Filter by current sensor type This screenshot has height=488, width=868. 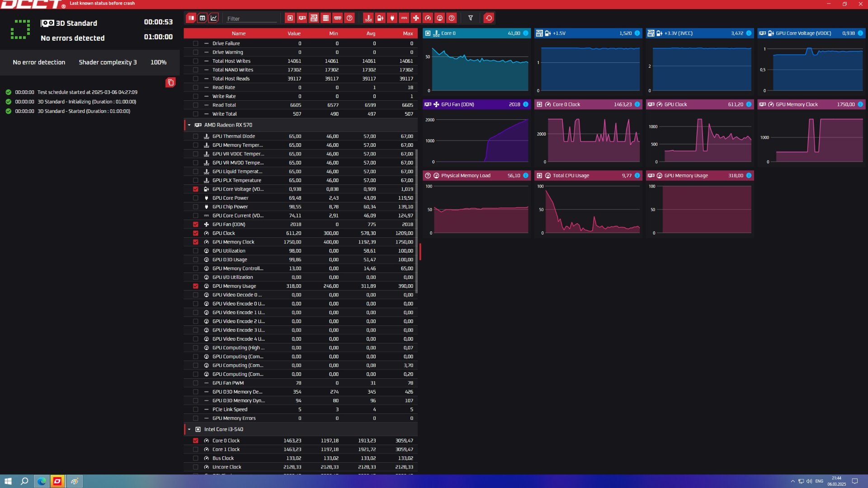coord(404,18)
